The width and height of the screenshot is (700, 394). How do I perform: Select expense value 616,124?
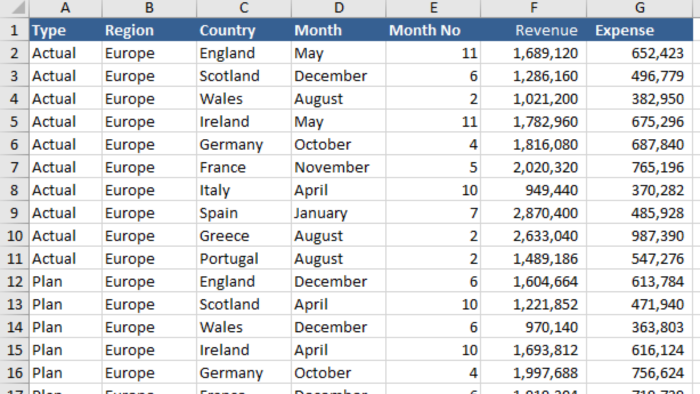(640, 350)
